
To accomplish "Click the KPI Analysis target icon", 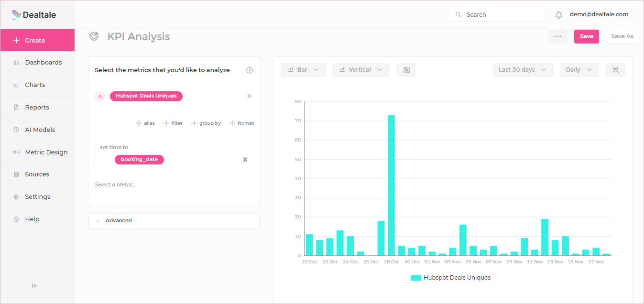I will click(x=94, y=36).
